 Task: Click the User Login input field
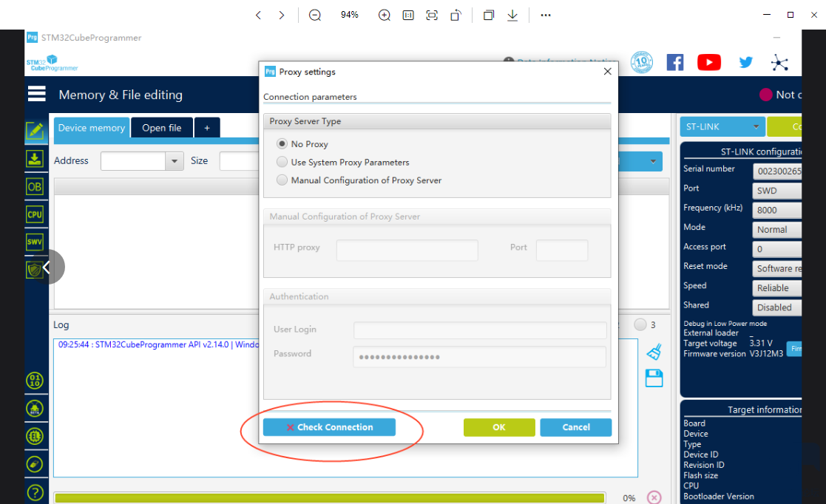pyautogui.click(x=480, y=330)
